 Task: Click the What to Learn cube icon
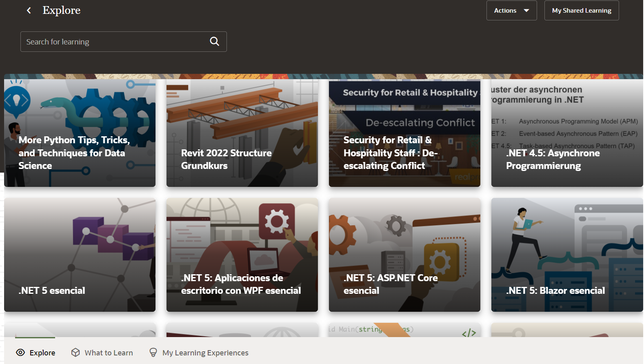76,353
